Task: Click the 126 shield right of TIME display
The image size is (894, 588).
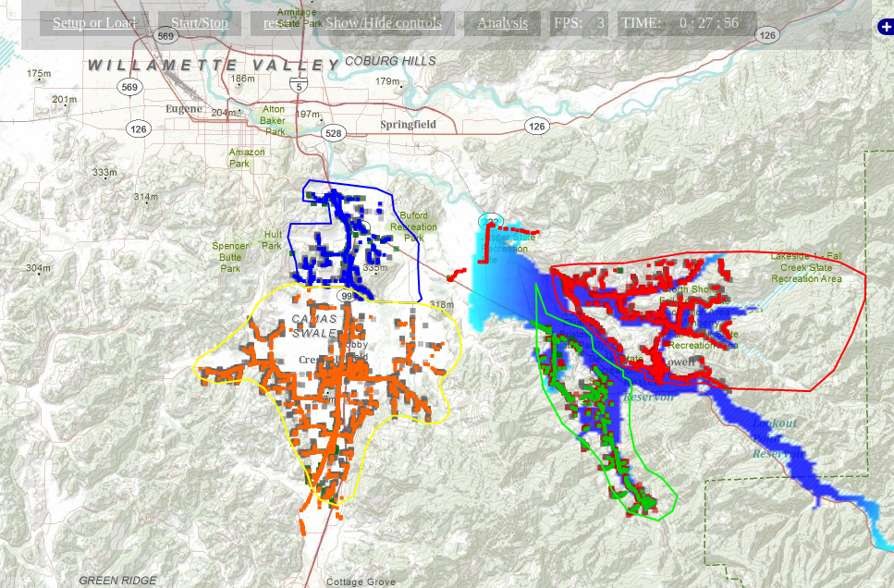Action: click(x=767, y=35)
